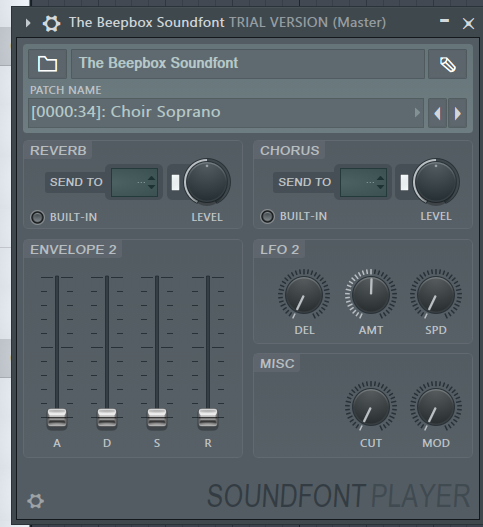Screen dimensions: 483x527
Task: Click the Beepbox Soundfont file name field
Action: point(248,64)
